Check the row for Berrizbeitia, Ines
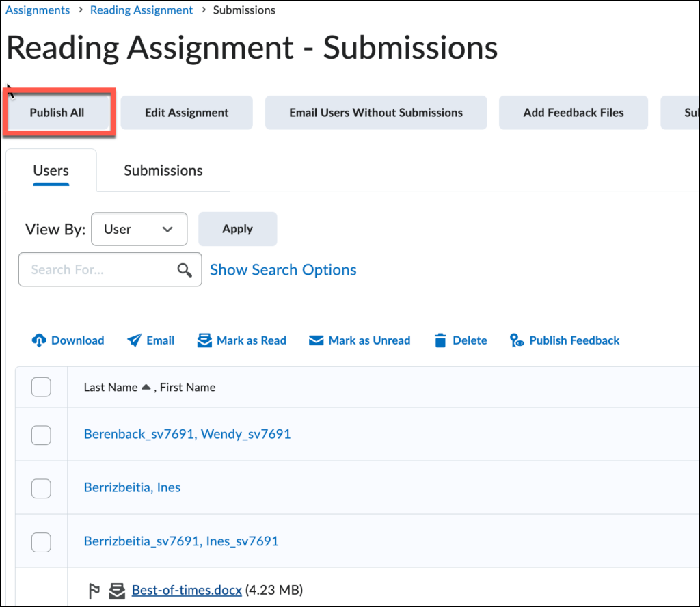The image size is (700, 607). [41, 488]
